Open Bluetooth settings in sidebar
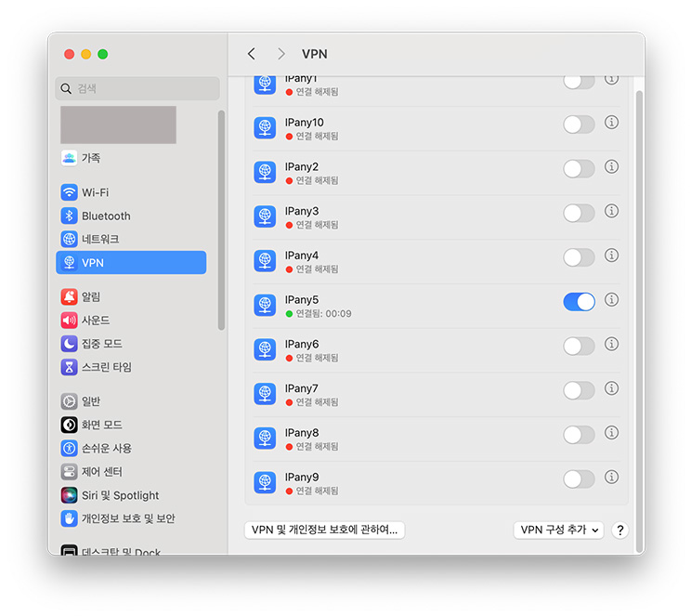691x616 pixels. 105,216
